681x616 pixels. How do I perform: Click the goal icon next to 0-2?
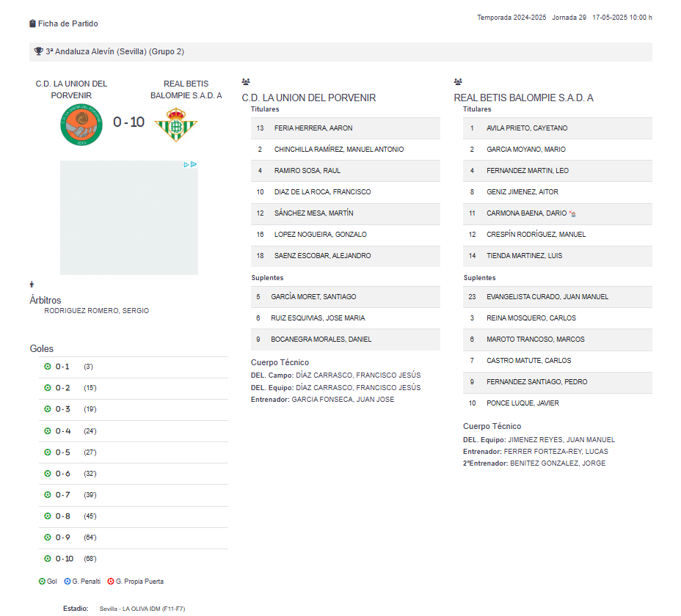(48, 388)
